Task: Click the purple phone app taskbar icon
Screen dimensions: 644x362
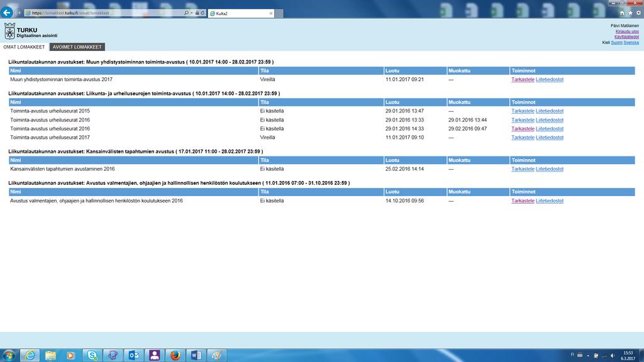Action: tap(113, 356)
